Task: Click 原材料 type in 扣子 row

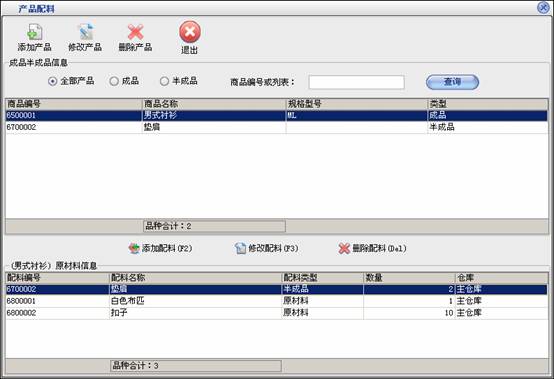Action: pyautogui.click(x=296, y=313)
